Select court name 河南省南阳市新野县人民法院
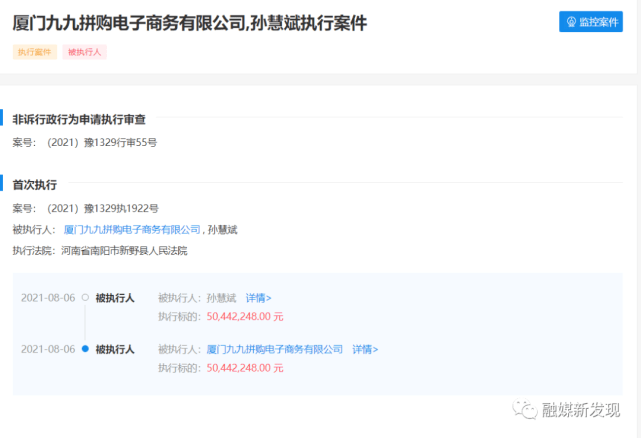The width and height of the screenshot is (641, 438). tap(124, 251)
